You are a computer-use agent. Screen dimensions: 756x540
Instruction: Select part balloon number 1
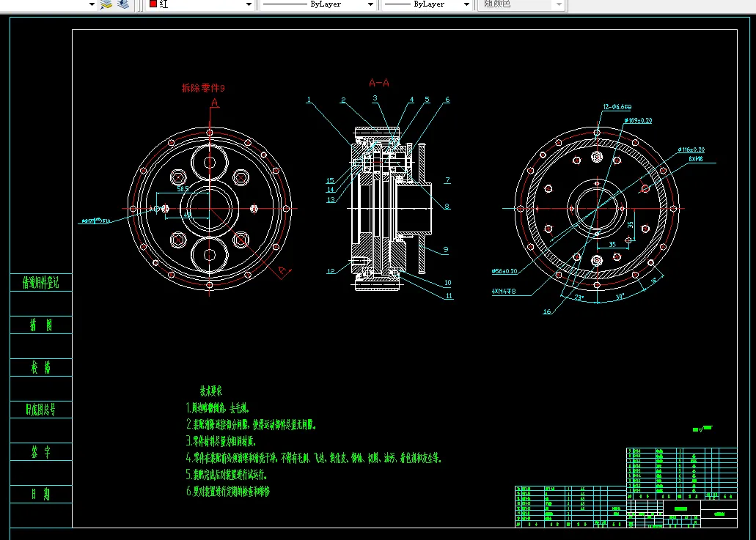coord(309,100)
